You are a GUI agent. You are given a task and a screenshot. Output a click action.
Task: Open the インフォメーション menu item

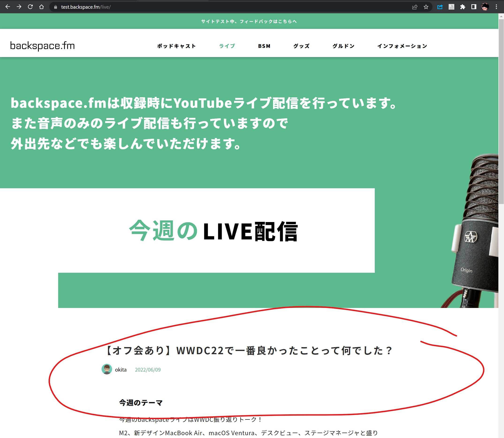click(x=402, y=46)
